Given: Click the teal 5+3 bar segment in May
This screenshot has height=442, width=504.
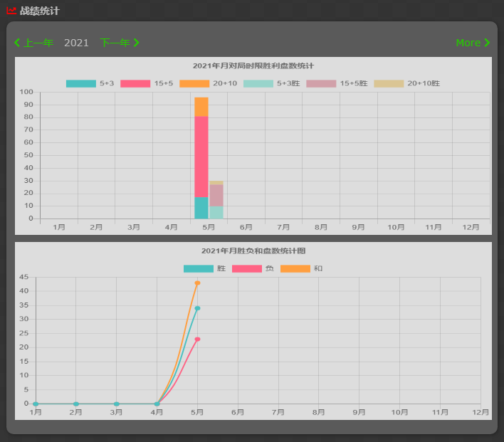Looking at the screenshot, I should tap(201, 208).
